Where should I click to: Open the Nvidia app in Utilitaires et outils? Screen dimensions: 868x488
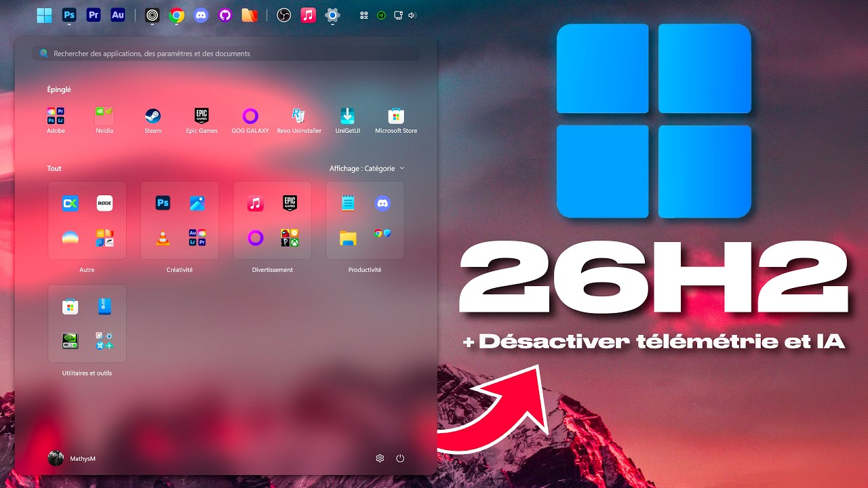click(x=70, y=341)
